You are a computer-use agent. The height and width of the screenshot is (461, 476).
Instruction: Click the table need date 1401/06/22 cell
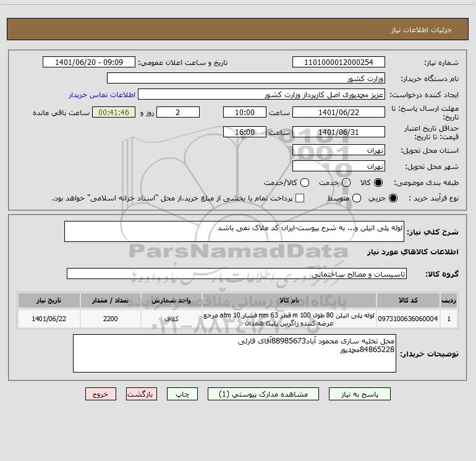[49, 319]
